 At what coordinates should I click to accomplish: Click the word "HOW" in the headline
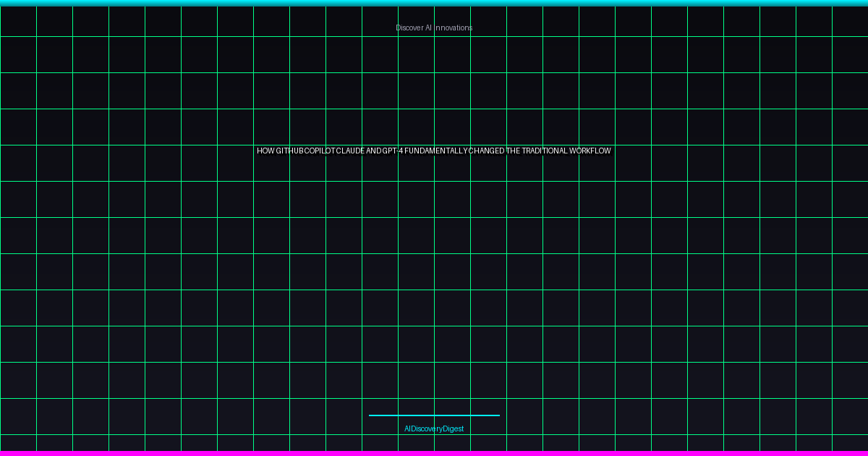[x=265, y=151]
